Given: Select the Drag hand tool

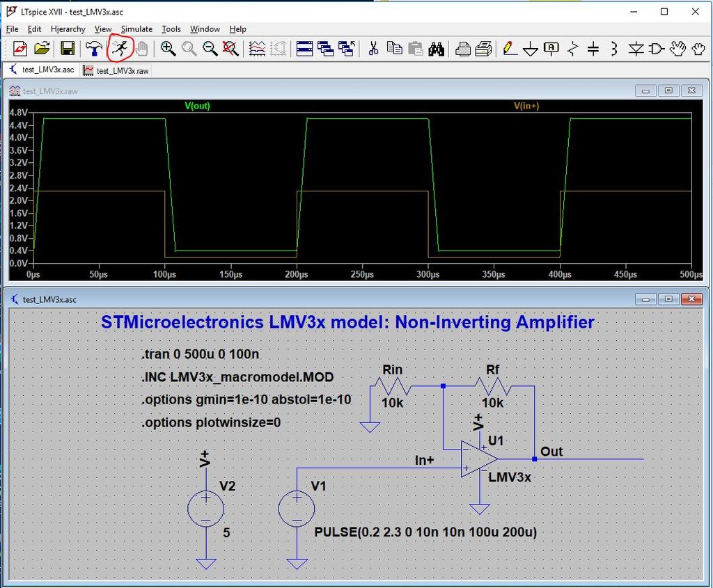Looking at the screenshot, I should (x=698, y=49).
